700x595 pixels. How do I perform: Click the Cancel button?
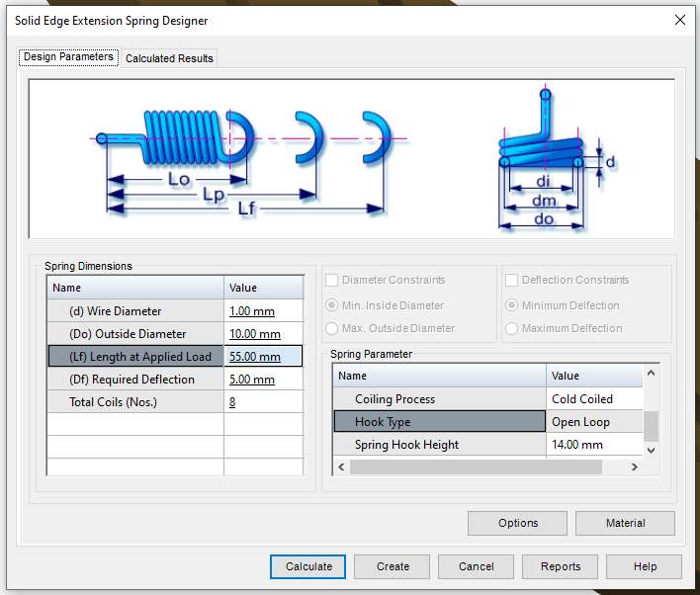[x=476, y=566]
